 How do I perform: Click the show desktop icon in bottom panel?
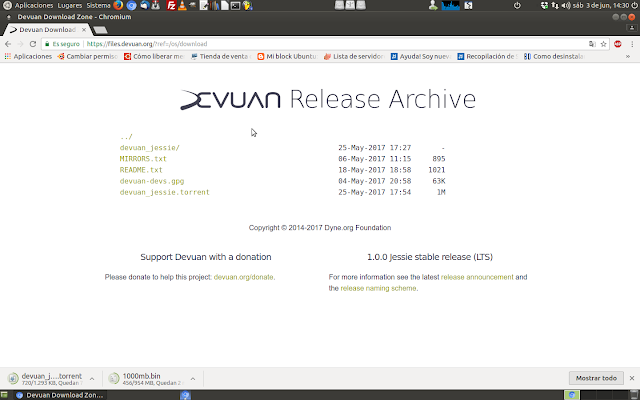(x=4, y=395)
